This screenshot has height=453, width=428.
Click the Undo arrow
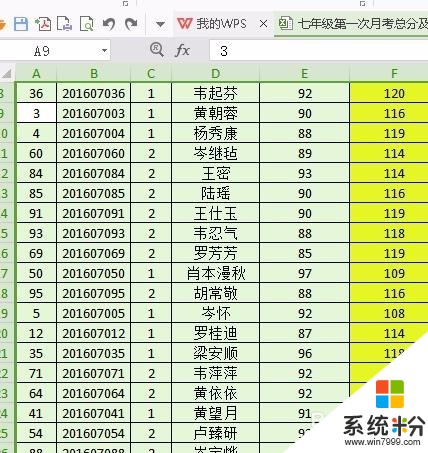109,24
